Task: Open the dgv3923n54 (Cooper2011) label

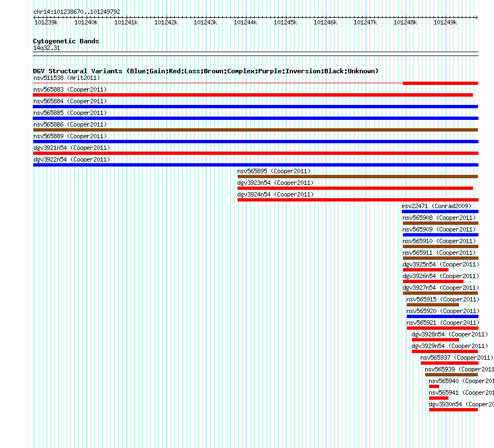Action: pos(276,183)
